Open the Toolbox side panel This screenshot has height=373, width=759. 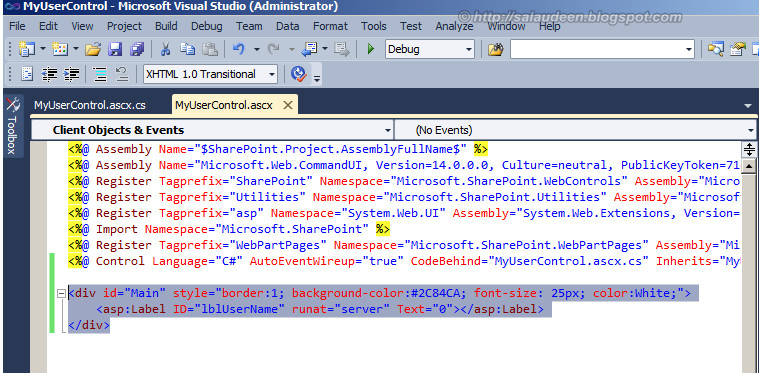point(12,125)
